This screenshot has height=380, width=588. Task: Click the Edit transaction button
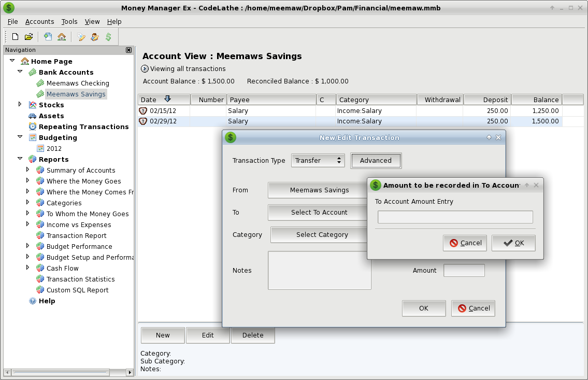click(x=208, y=335)
